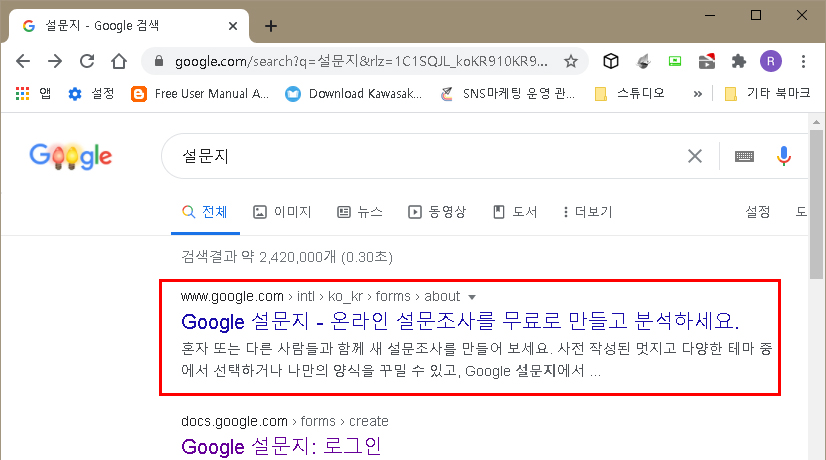Bookmark this page with the star icon
The image size is (826, 460).
[x=571, y=62]
